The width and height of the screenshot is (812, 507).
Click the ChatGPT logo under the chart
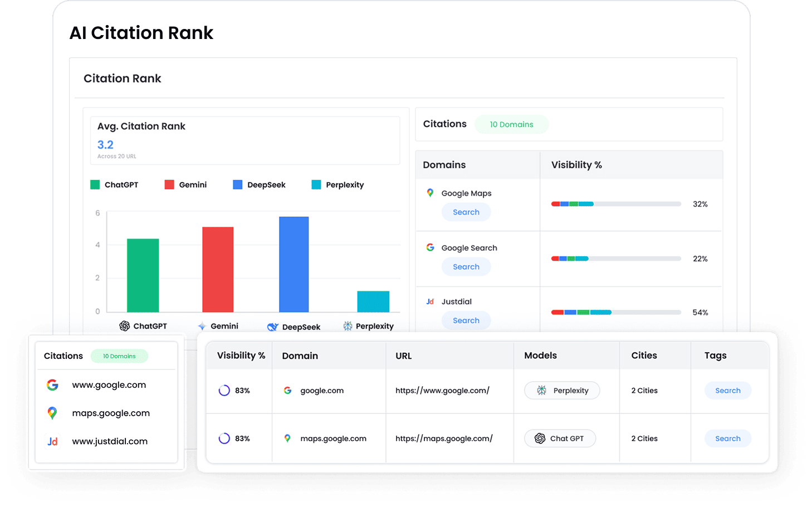pyautogui.click(x=124, y=326)
